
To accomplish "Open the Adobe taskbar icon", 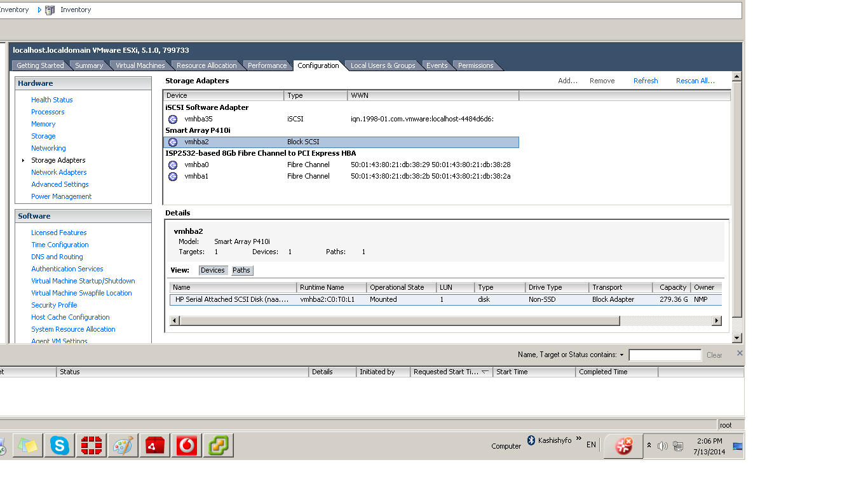I will pyautogui.click(x=154, y=445).
